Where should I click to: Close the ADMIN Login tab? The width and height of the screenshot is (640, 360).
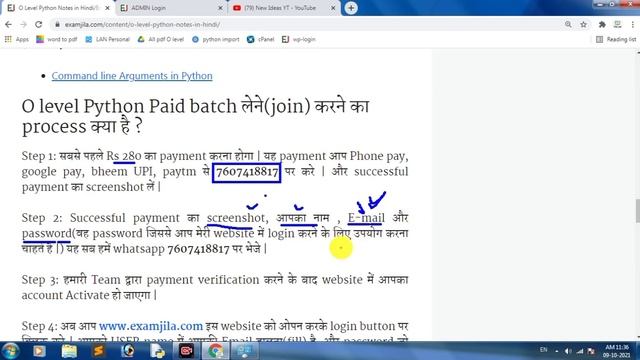click(220, 8)
